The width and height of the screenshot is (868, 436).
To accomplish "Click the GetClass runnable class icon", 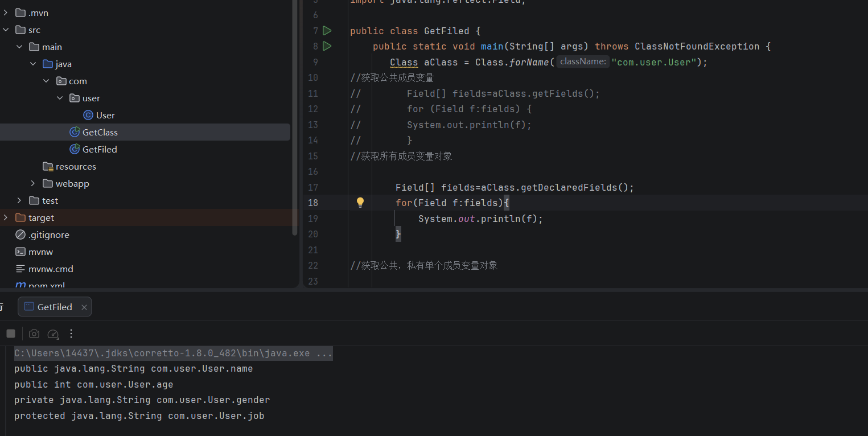I will [x=75, y=132].
